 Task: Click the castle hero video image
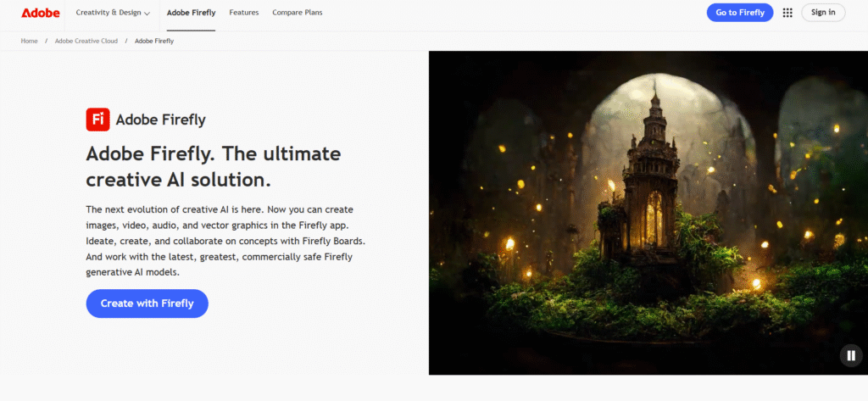[x=648, y=213]
